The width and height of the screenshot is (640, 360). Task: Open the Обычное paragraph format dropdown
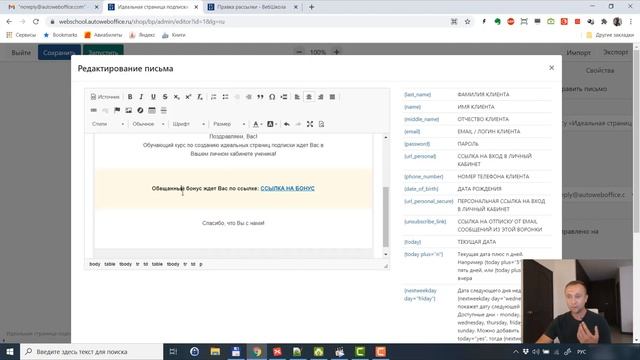click(x=148, y=124)
